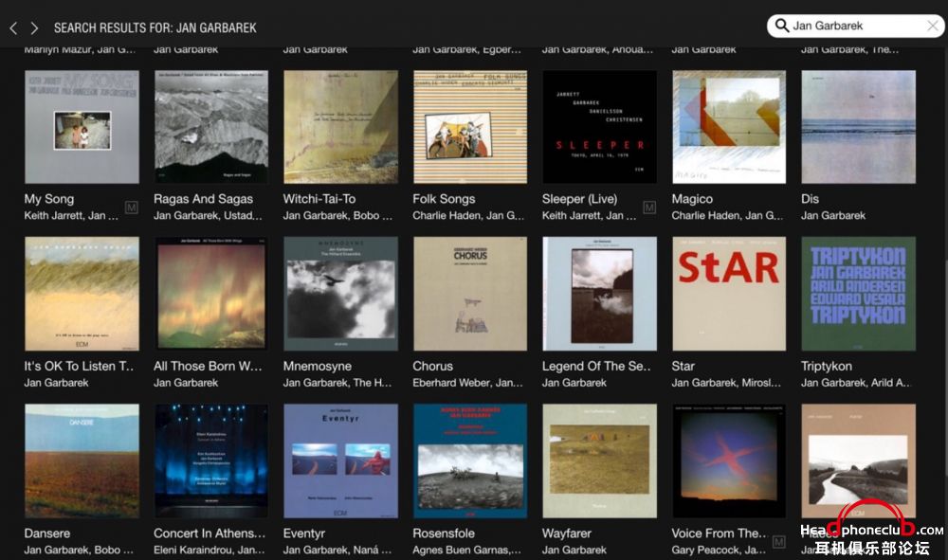Screen dimensions: 948x560
Task: Click the Mnemosyne album title
Action: tap(318, 366)
